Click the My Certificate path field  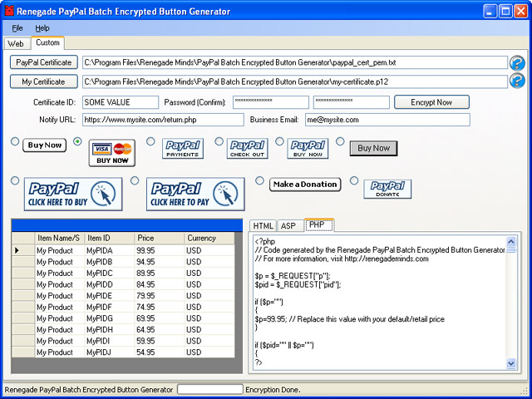tap(295, 82)
